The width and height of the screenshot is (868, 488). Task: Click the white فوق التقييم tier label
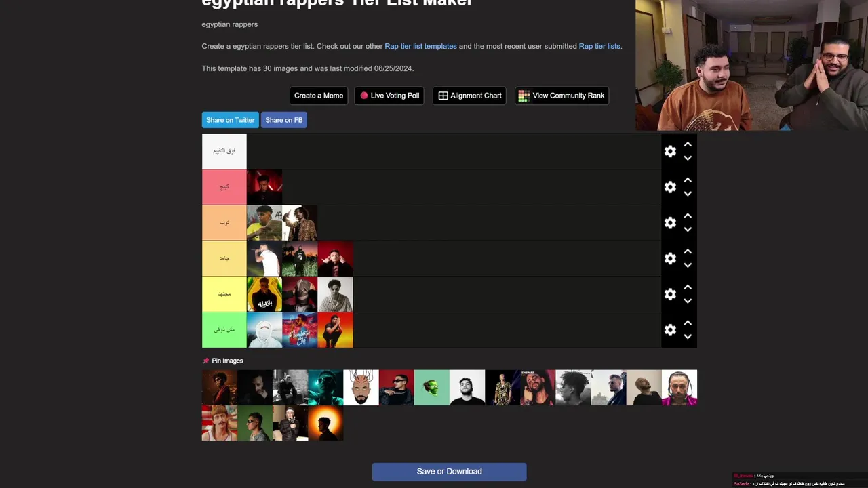[224, 151]
